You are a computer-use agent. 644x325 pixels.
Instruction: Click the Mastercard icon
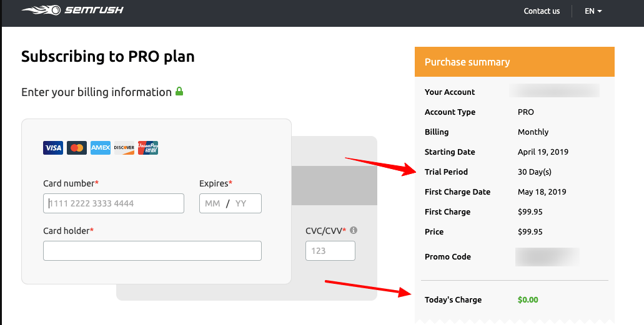point(77,148)
